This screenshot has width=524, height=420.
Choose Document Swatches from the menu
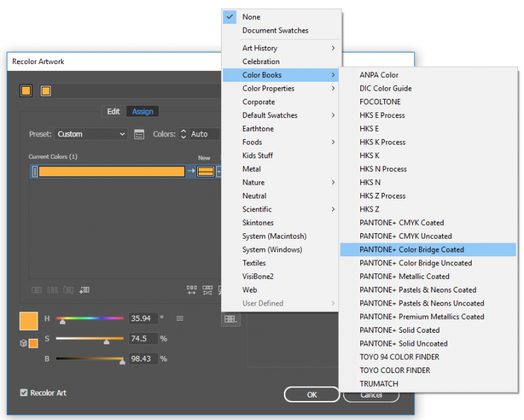[x=282, y=31]
